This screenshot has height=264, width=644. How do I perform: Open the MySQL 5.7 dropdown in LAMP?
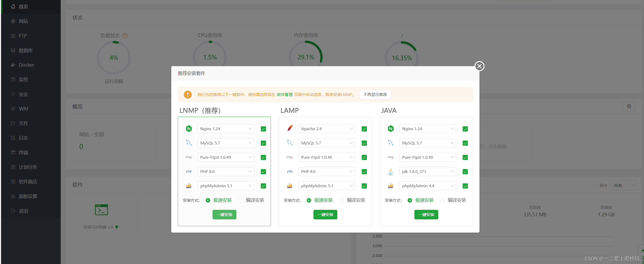327,143
